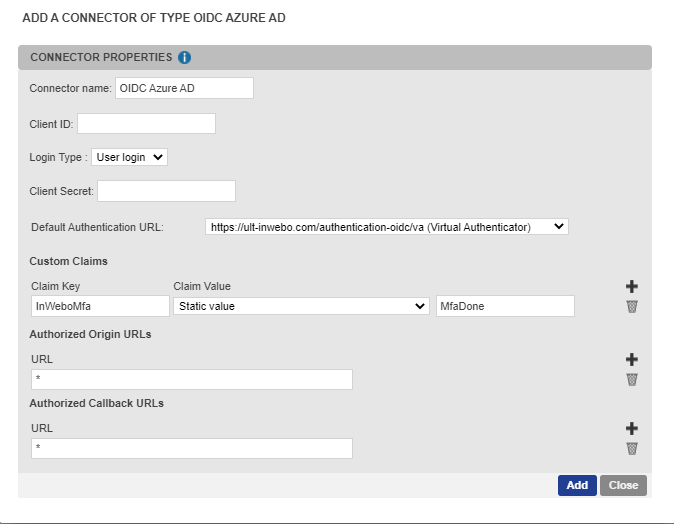
Task: Select the Client Secret input box
Action: tap(166, 190)
